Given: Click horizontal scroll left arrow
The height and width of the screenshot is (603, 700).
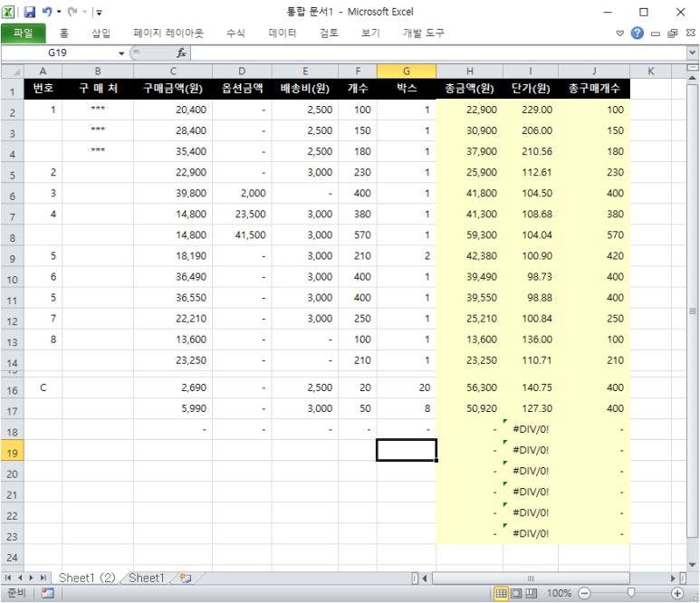Looking at the screenshot, I should click(425, 579).
